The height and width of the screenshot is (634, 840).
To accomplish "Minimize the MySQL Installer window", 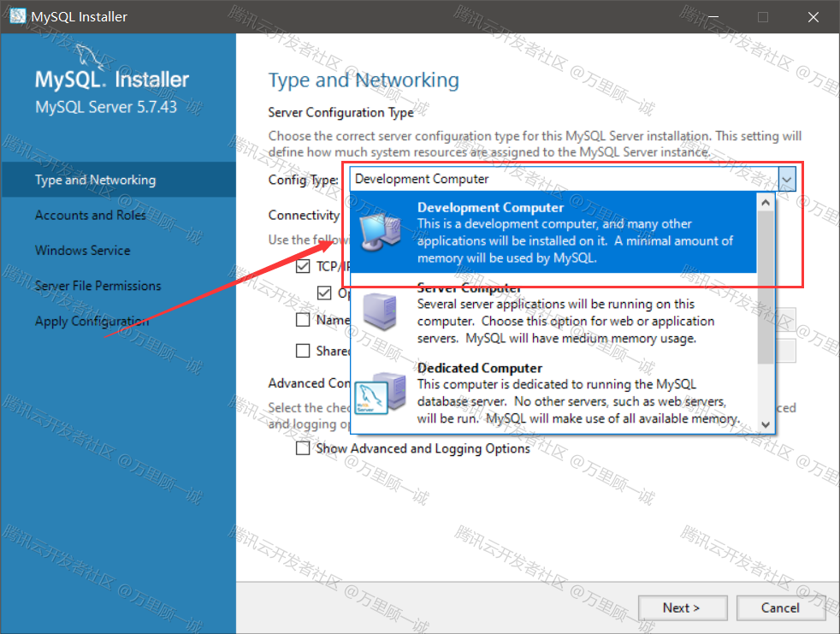I will 713,17.
